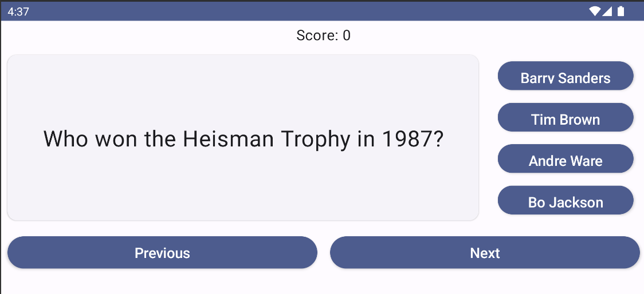Select the Tim Brown answer
Screen dimensions: 644x294
566,117
